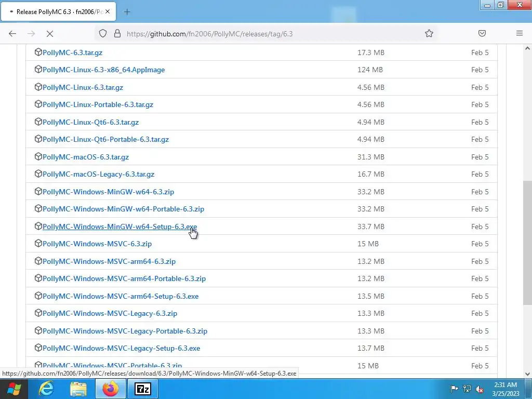
Task: Click package icon beside PollyMC-Linux-6.3-x86_64.AppImage
Action: (38, 70)
